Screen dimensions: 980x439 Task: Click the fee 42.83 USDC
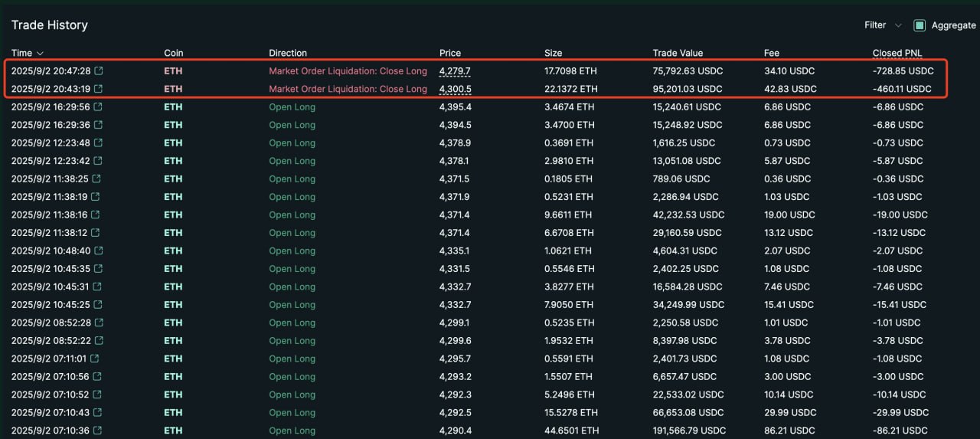tap(790, 89)
